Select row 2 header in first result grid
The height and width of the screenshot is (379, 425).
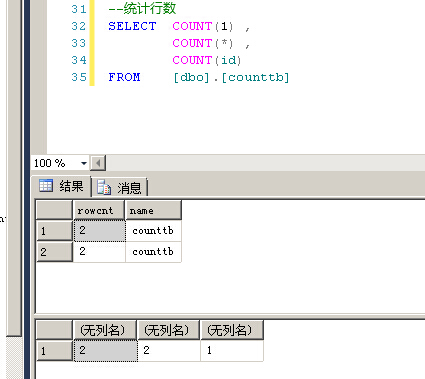pyautogui.click(x=54, y=252)
